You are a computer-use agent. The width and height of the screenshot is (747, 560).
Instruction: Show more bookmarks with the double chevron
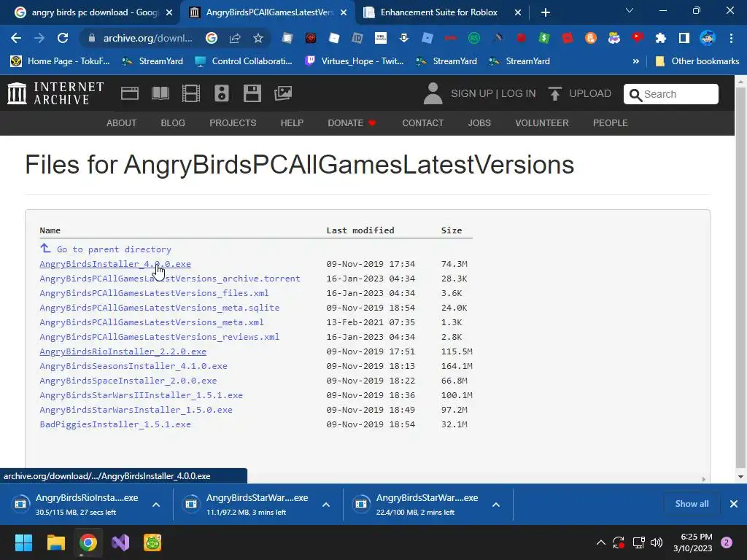point(635,61)
